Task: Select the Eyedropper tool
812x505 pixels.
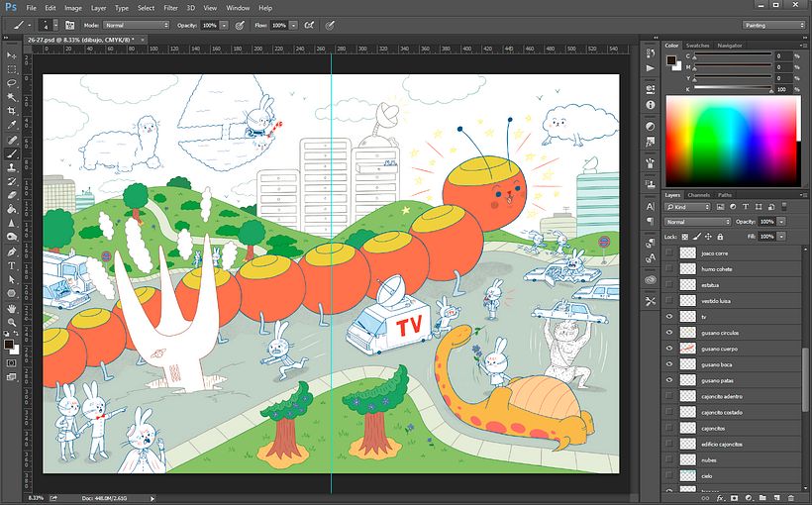Action: click(x=12, y=126)
